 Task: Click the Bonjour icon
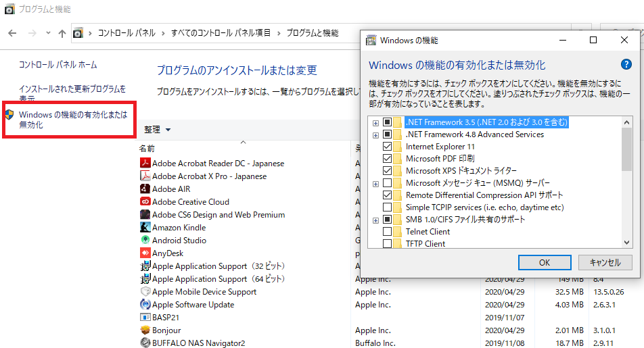145,330
